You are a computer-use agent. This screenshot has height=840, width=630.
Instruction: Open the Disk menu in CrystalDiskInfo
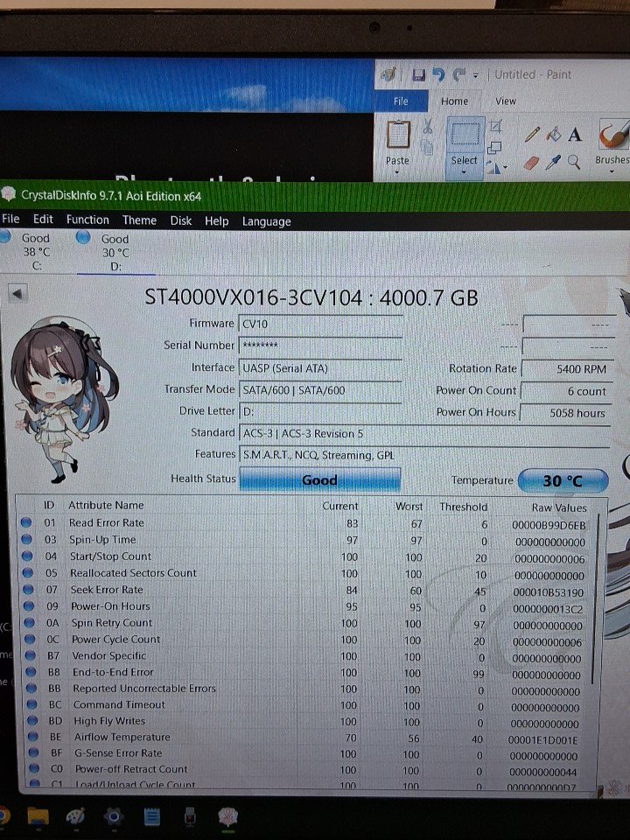click(x=180, y=220)
